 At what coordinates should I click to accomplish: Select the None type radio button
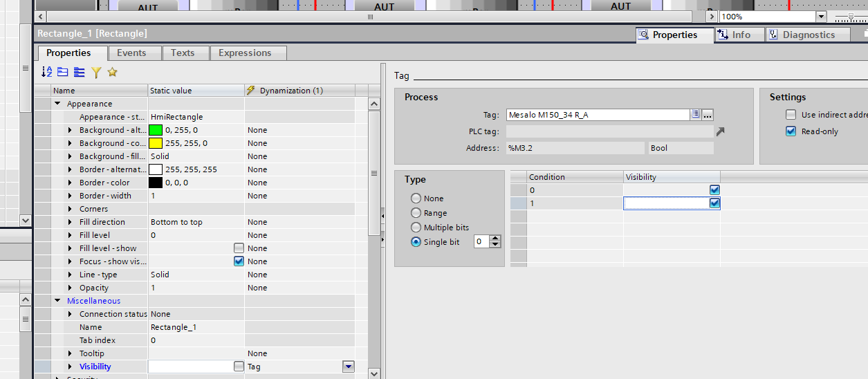pos(416,198)
